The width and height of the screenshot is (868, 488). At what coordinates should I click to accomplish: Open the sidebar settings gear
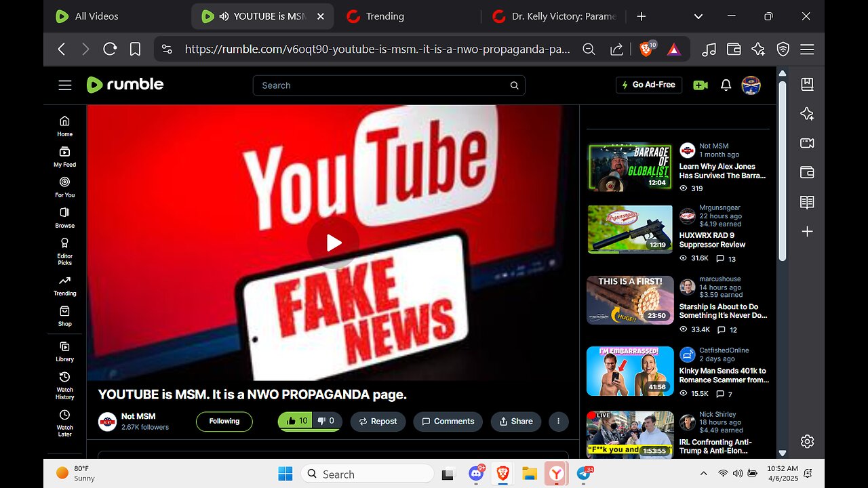click(807, 441)
